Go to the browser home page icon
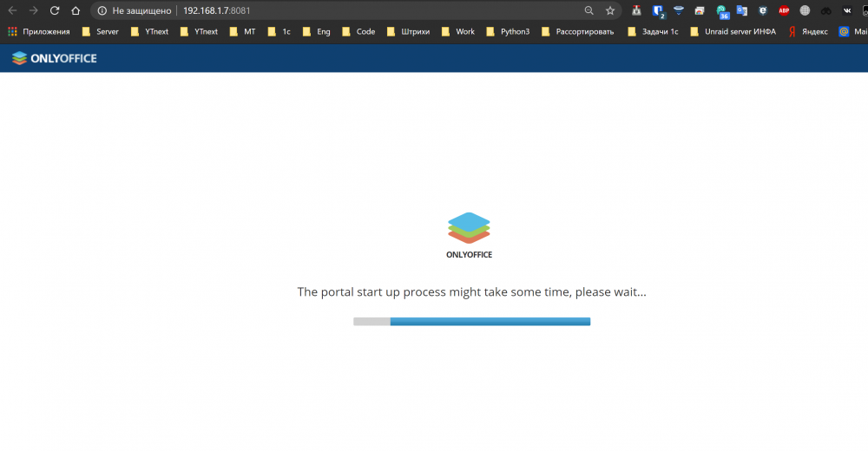 [76, 10]
